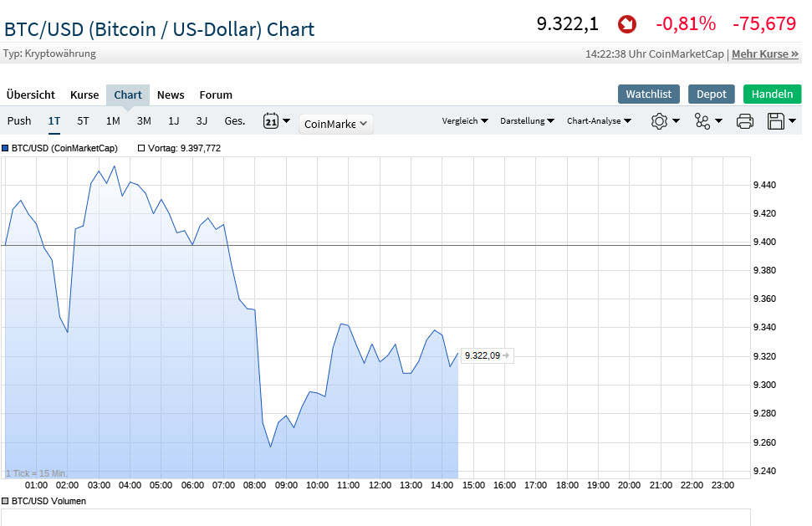Image resolution: width=812 pixels, height=526 pixels.
Task: Open the gear settings icon
Action: tap(659, 121)
